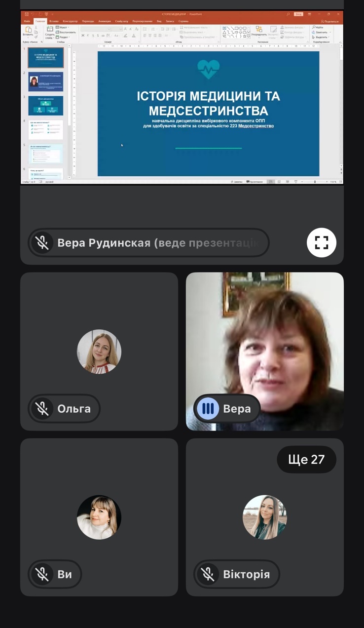The image size is (364, 628).
Task: Show the 27 more participants via Ще 27
Action: [306, 460]
